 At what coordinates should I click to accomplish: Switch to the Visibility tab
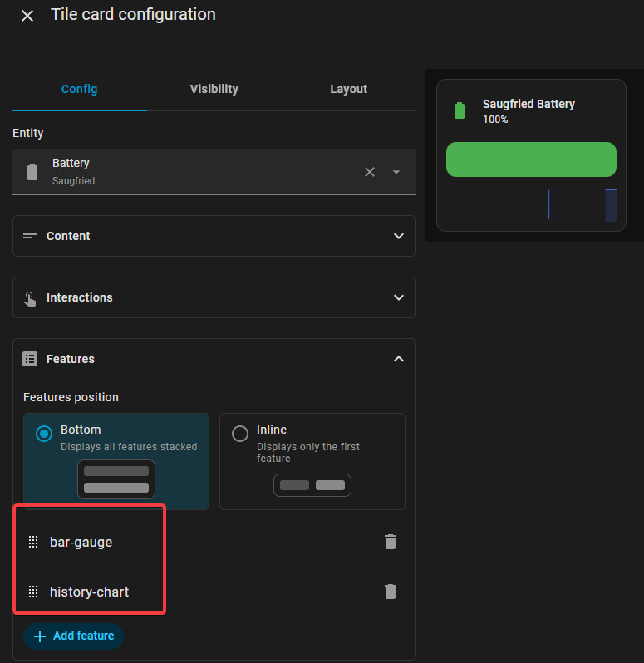click(x=214, y=89)
